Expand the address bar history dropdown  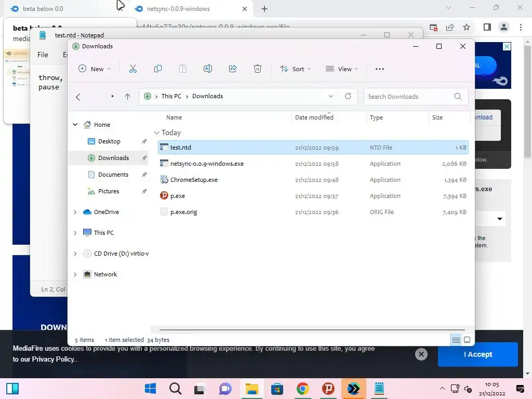pos(331,96)
